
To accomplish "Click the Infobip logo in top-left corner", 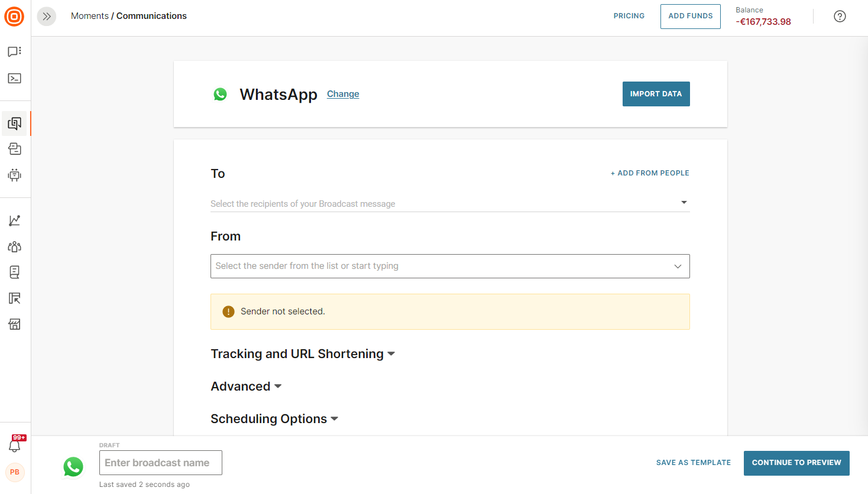I will 14,17.
